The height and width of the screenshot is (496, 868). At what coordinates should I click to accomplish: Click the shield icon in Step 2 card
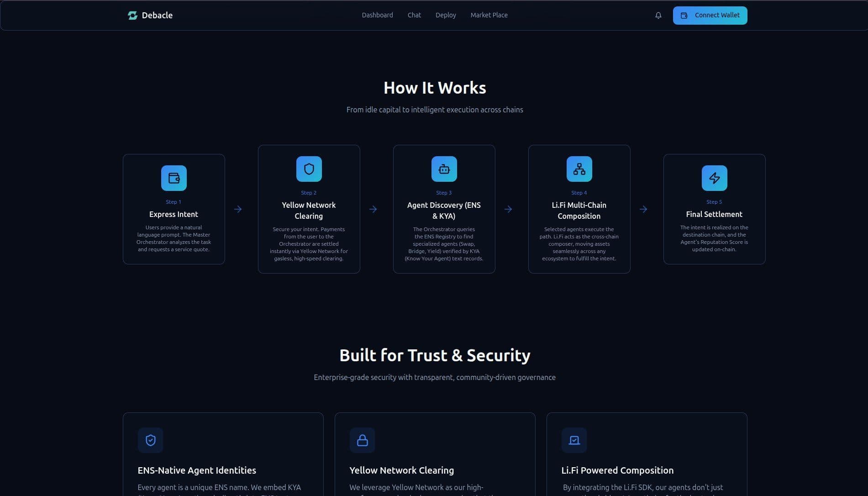(x=309, y=169)
